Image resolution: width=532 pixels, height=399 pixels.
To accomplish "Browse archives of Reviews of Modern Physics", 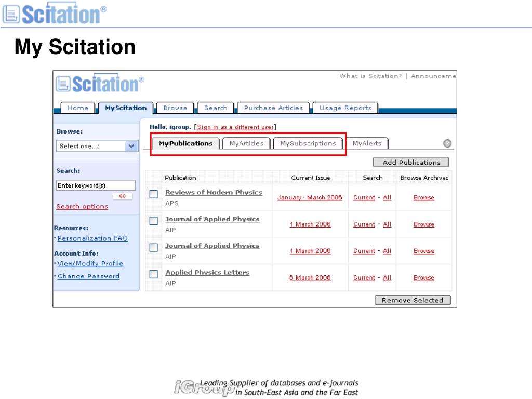I will click(x=424, y=197).
